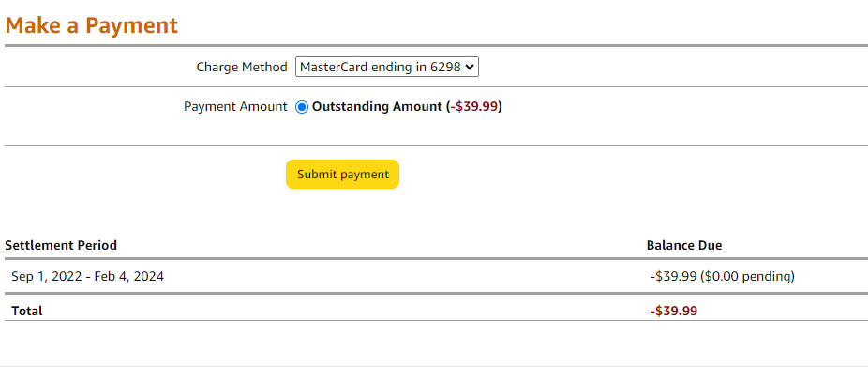Click the red Total -$39.99 amount
This screenshot has width=868, height=367.
coord(674,311)
